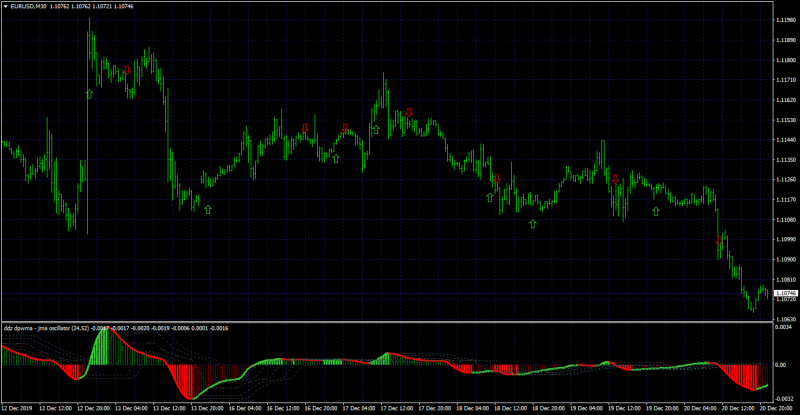Click the 1.11350 price scale label
Viewport: 800px width, 415px height.
[786, 160]
